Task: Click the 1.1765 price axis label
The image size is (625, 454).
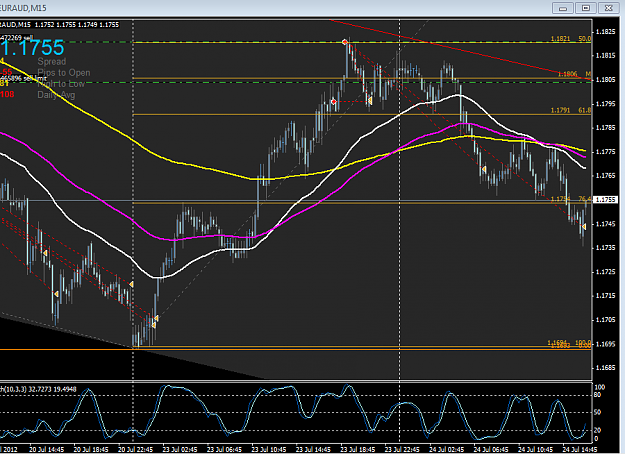Action: [x=605, y=176]
